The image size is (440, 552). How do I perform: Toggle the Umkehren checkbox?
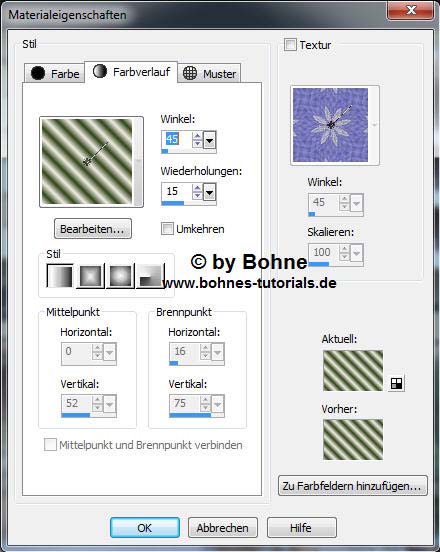click(x=167, y=228)
